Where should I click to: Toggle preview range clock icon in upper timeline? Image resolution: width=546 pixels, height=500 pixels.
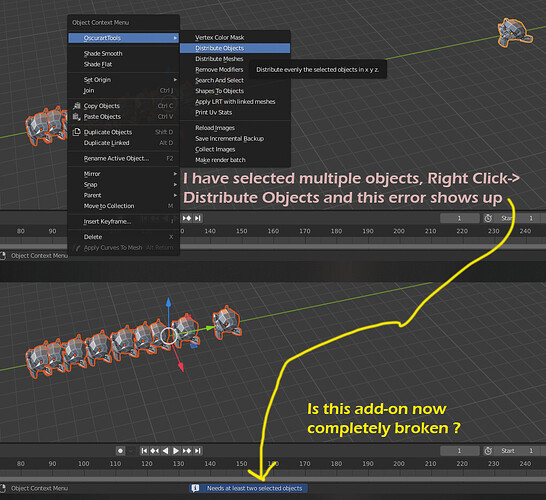tap(488, 218)
